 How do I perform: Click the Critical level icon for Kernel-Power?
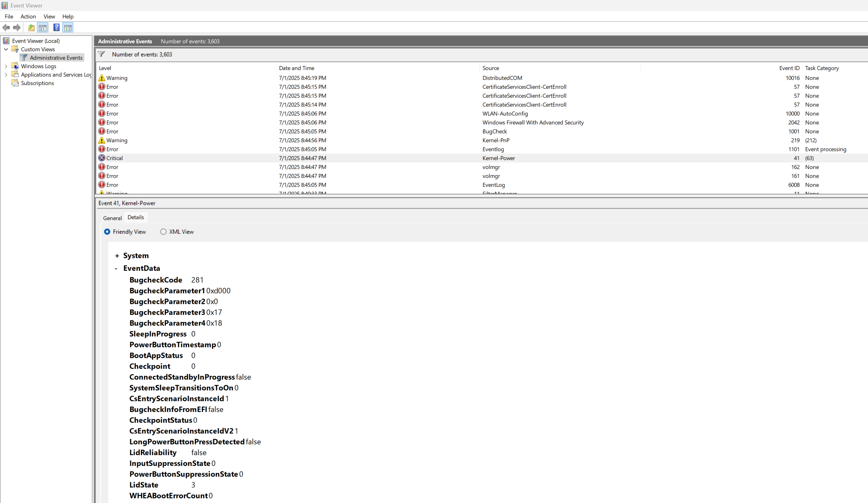tap(102, 158)
